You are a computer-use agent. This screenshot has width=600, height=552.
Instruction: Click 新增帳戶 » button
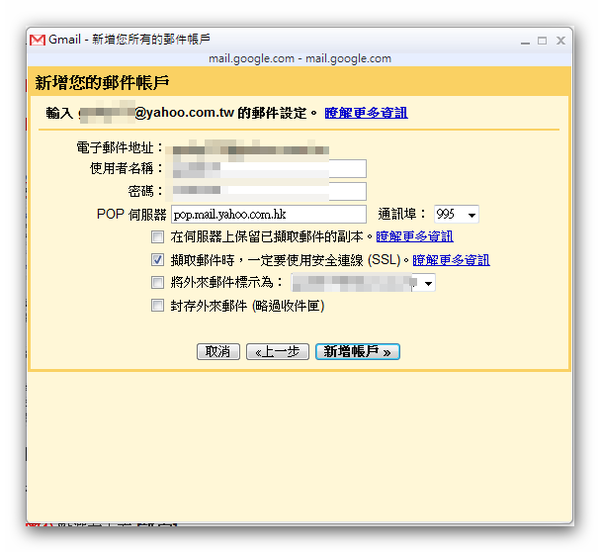(357, 352)
